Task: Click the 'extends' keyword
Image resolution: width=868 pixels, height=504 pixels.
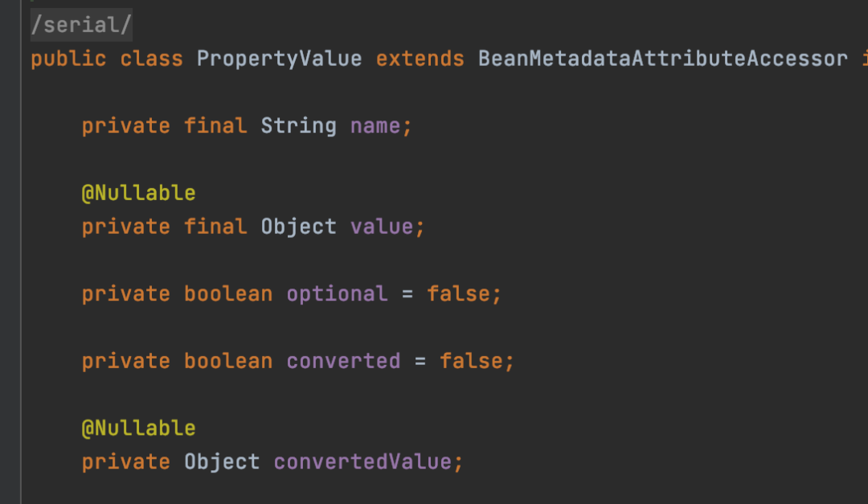Action: pos(420,59)
